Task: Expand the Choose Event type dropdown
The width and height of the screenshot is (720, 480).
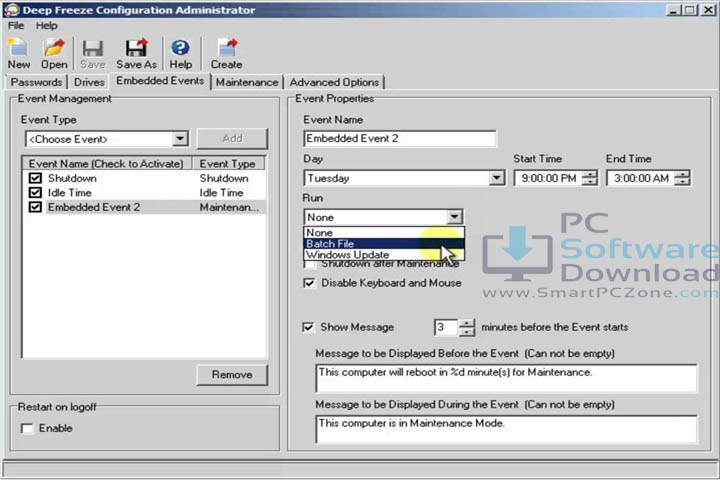Action: [180, 139]
